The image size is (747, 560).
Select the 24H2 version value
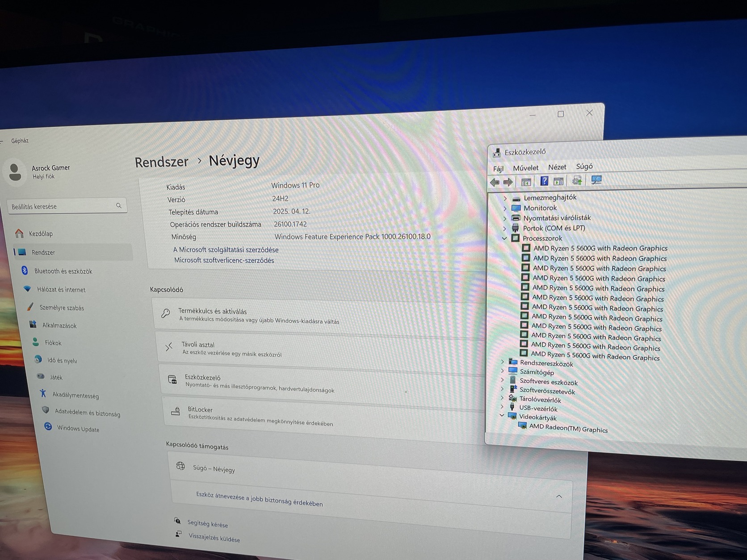pyautogui.click(x=280, y=198)
